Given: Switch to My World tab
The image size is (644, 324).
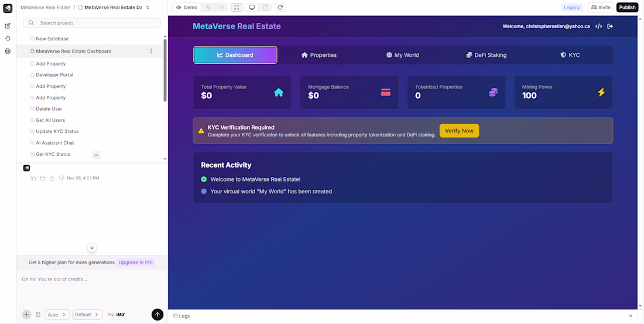Looking at the screenshot, I should point(403,55).
